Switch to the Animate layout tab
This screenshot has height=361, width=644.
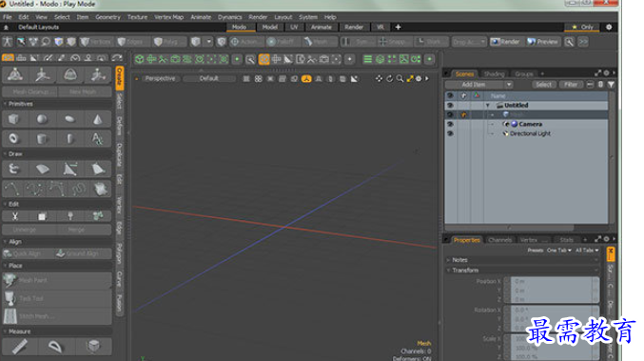[321, 27]
